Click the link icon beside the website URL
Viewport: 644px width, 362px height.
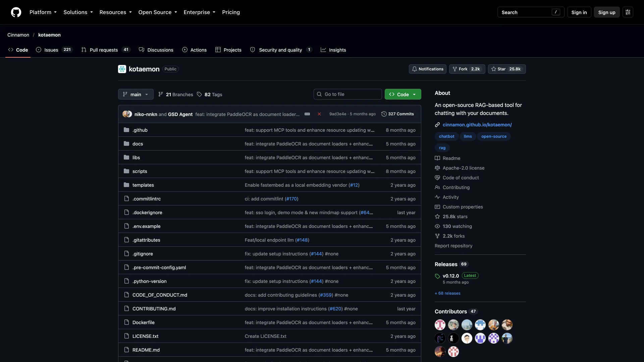(437, 125)
